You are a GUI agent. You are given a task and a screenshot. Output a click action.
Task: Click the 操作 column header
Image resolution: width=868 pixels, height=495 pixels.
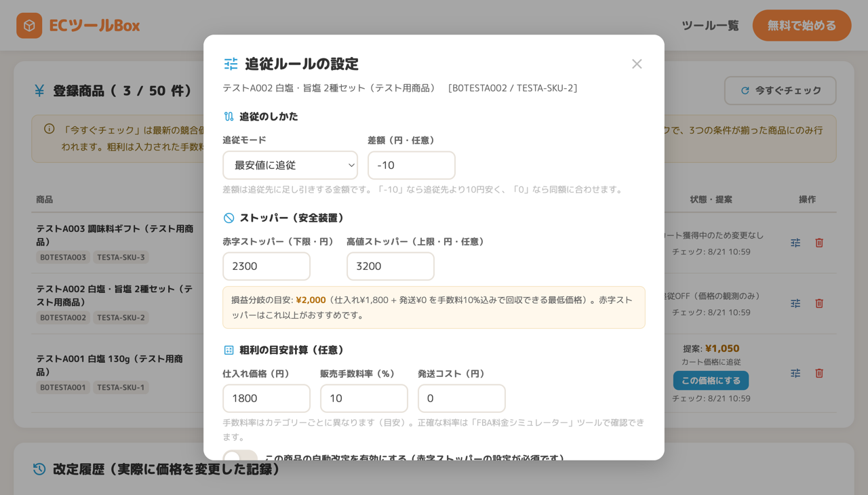[x=807, y=199]
